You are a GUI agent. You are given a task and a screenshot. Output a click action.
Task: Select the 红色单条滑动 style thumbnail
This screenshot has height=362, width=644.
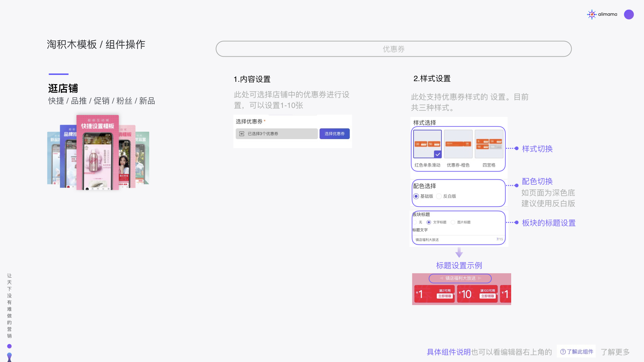(x=427, y=144)
